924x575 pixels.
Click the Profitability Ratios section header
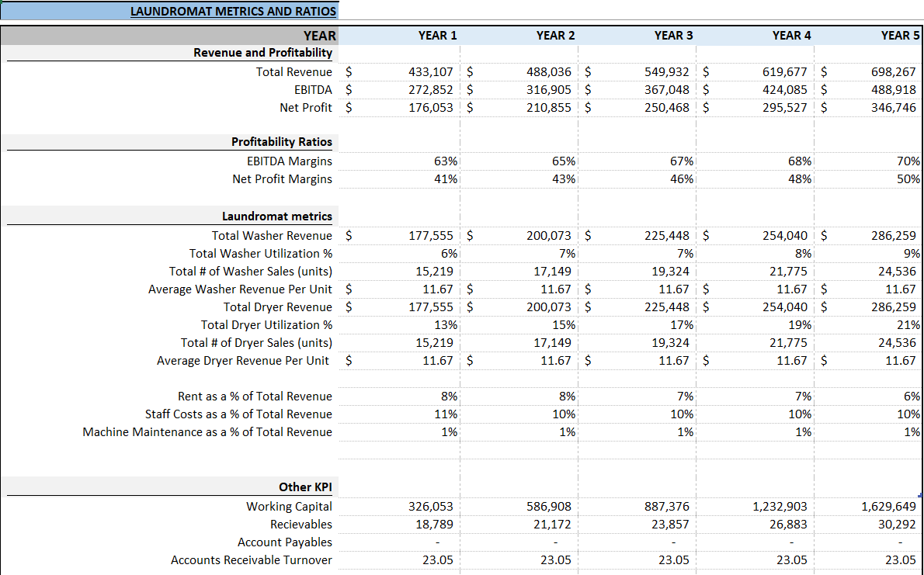click(x=280, y=142)
